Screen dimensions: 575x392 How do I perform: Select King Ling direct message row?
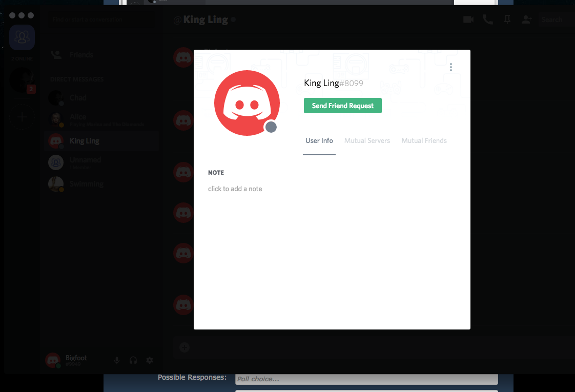click(x=101, y=141)
